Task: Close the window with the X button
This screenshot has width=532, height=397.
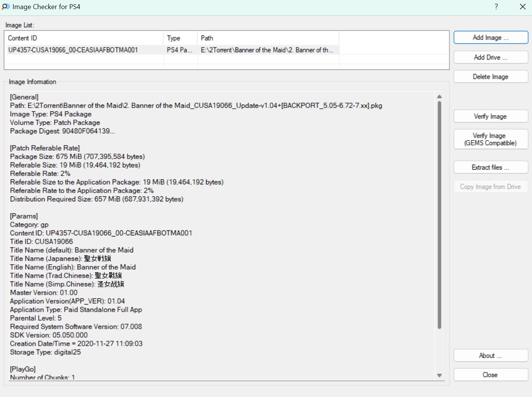Action: 523,7
